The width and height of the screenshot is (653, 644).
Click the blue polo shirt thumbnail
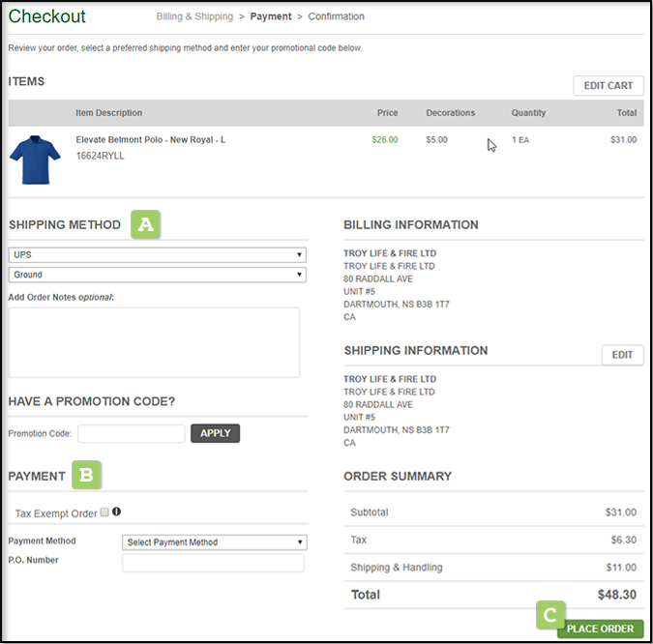point(35,160)
